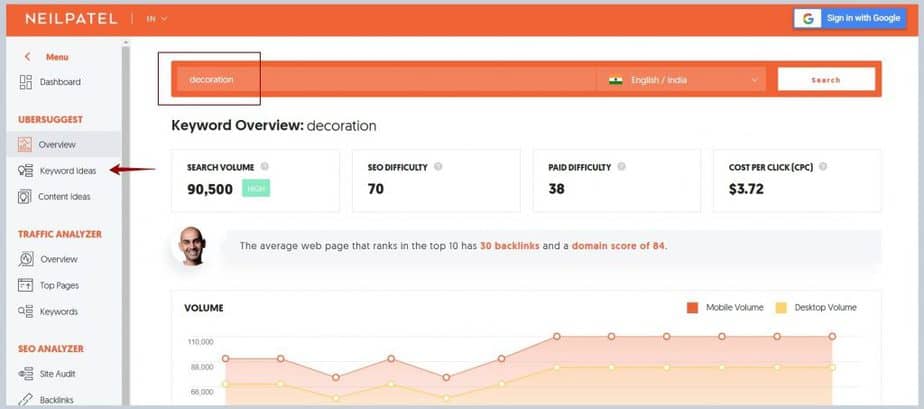This screenshot has width=924, height=409.
Task: Collapse menu with the back chevron
Action: coord(27,57)
